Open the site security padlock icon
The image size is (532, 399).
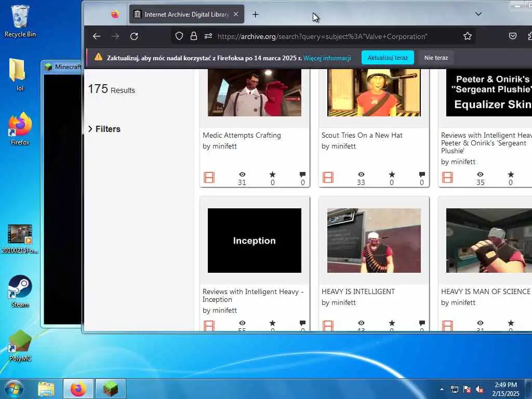[x=194, y=36]
